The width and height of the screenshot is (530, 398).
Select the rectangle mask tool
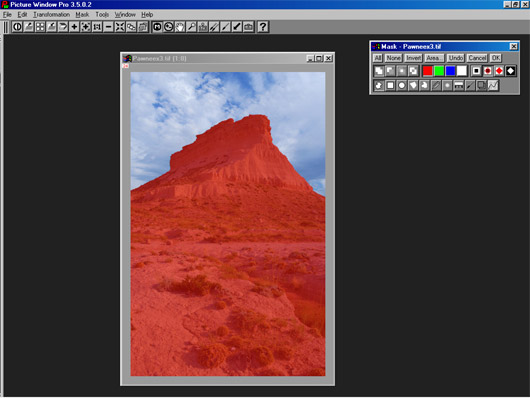(390, 86)
